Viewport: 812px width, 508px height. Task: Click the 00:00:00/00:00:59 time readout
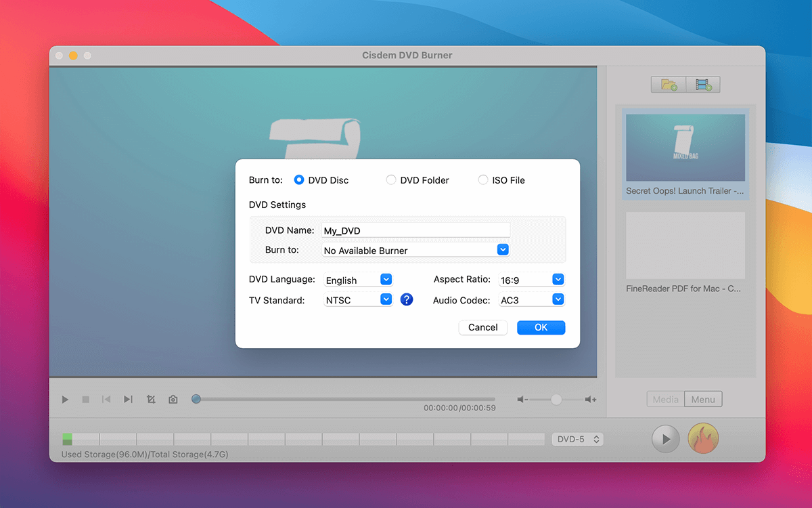[x=459, y=408]
